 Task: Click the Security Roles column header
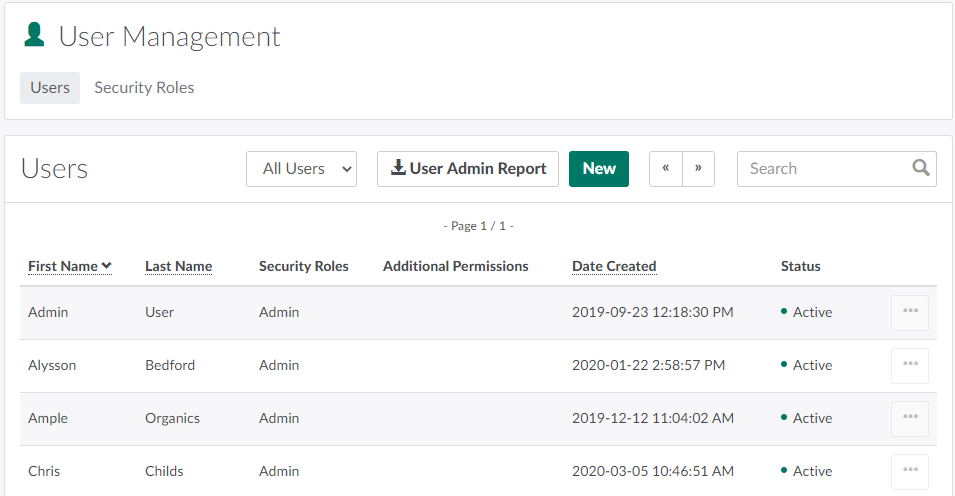tap(303, 266)
